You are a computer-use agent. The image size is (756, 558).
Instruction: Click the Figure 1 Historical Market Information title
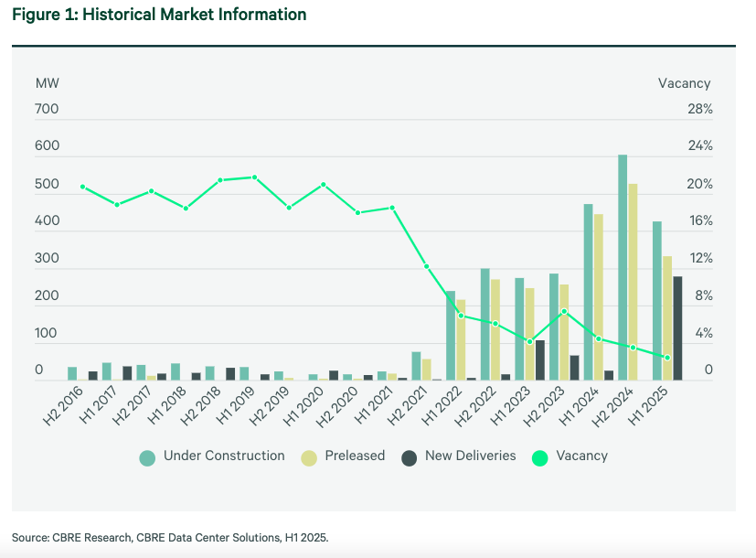159,15
